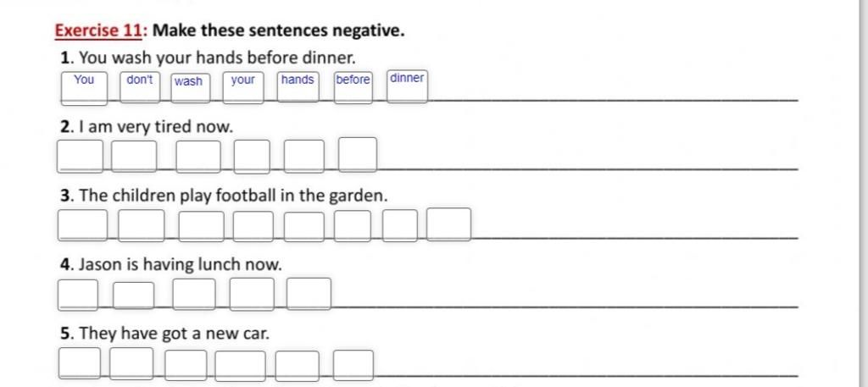Click first empty box under "Jason is having lunch now"
Viewport: 868px width, 387px height.
click(x=78, y=295)
